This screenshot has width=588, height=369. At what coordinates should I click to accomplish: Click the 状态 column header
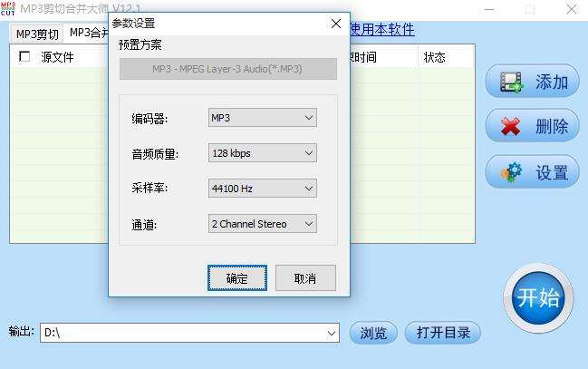click(447, 57)
